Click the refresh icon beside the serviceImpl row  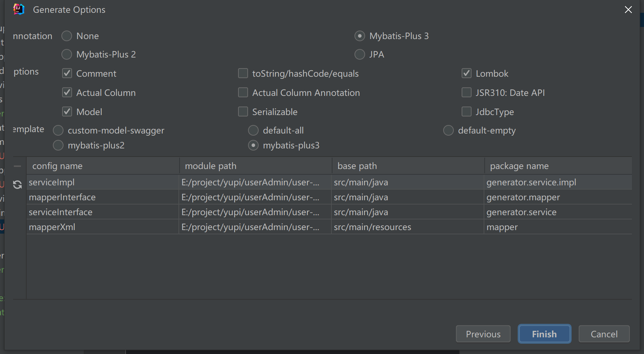[17, 185]
